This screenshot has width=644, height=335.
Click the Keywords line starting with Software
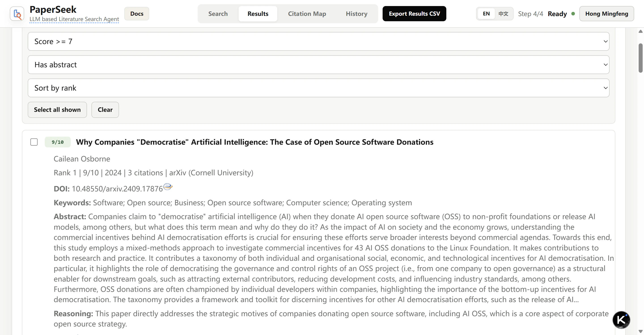click(233, 203)
